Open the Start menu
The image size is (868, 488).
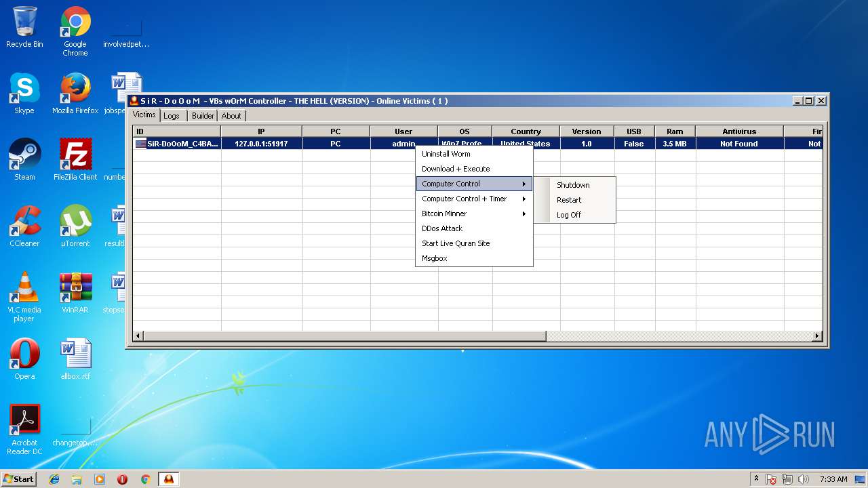click(18, 479)
